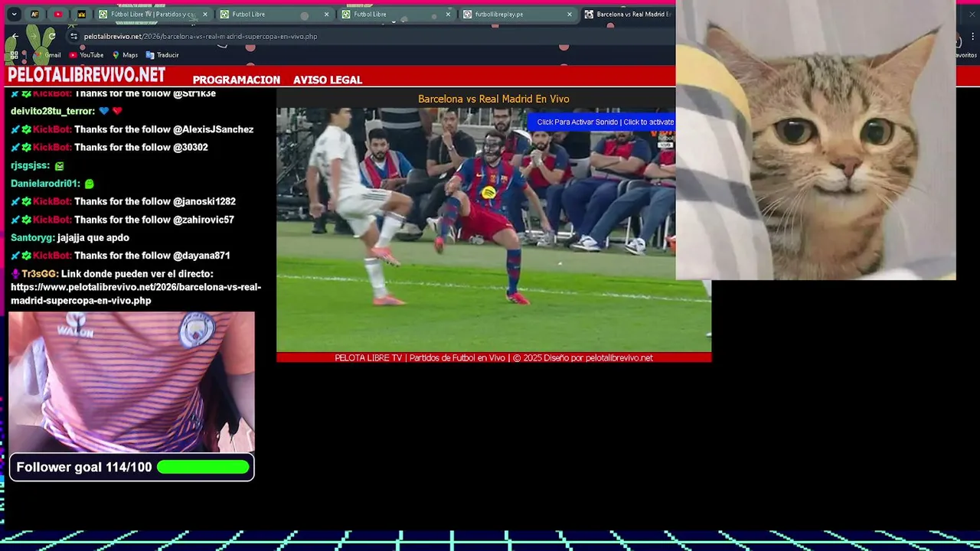Click username Danielarodri01 in chat

pyautogui.click(x=45, y=184)
